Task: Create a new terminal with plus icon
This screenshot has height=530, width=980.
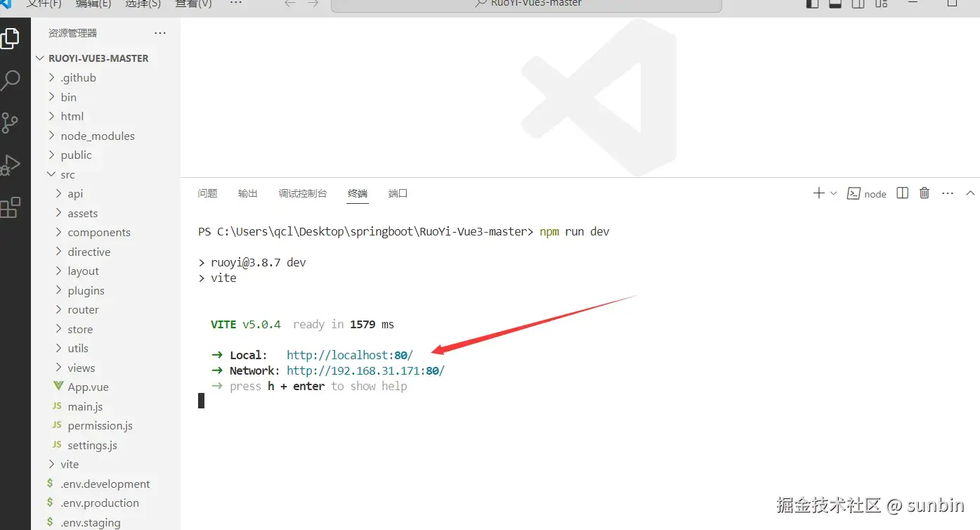Action: tap(818, 193)
